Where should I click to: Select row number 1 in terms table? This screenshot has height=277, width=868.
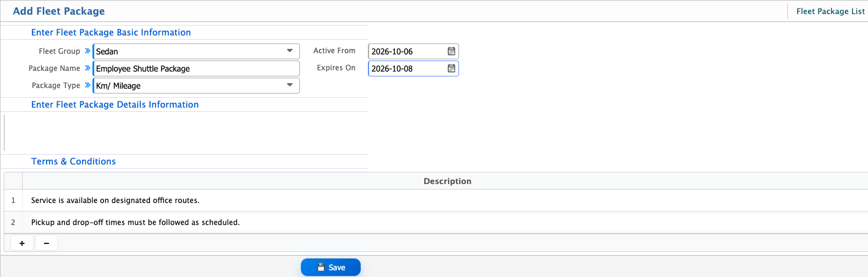[x=13, y=200]
